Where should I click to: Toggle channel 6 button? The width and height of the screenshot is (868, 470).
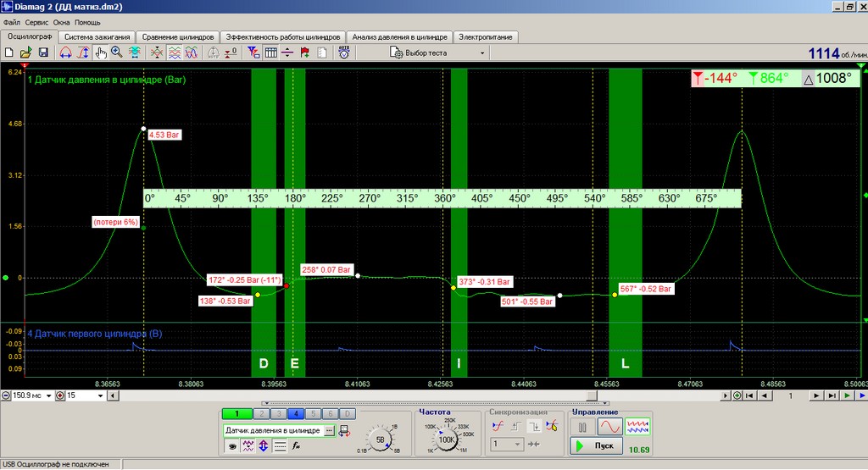(x=330, y=413)
